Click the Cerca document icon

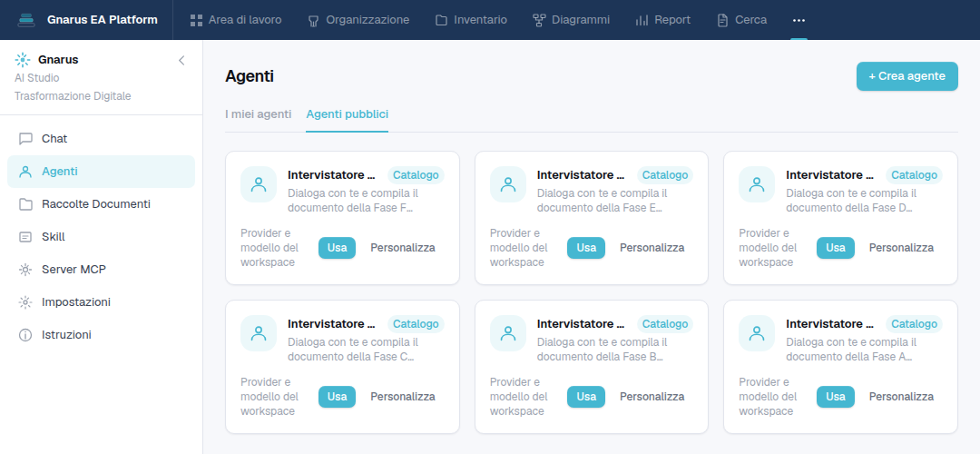pyautogui.click(x=722, y=21)
